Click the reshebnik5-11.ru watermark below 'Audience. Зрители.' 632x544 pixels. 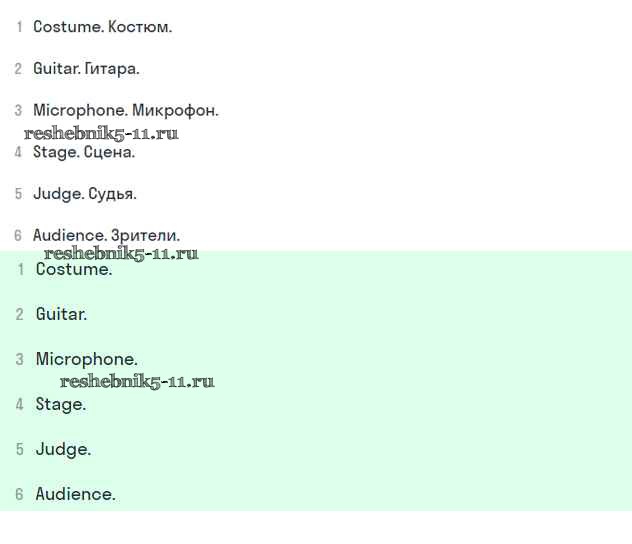point(121,253)
